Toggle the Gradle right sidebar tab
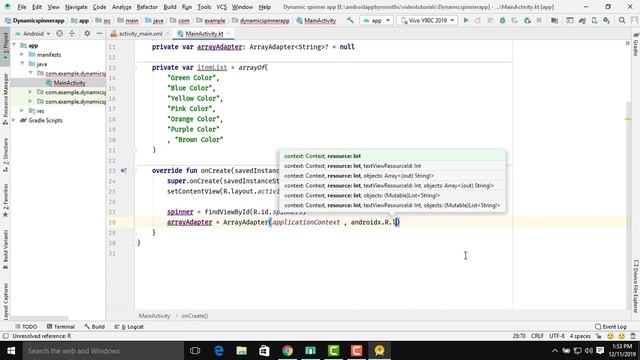Viewport: 640px width, 360px height. pyautogui.click(x=636, y=44)
